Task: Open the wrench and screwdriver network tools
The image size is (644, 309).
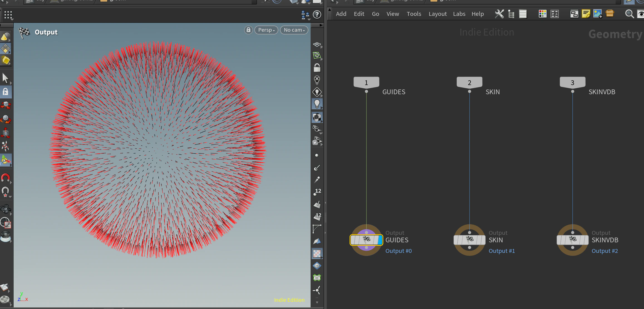Action: (x=499, y=14)
